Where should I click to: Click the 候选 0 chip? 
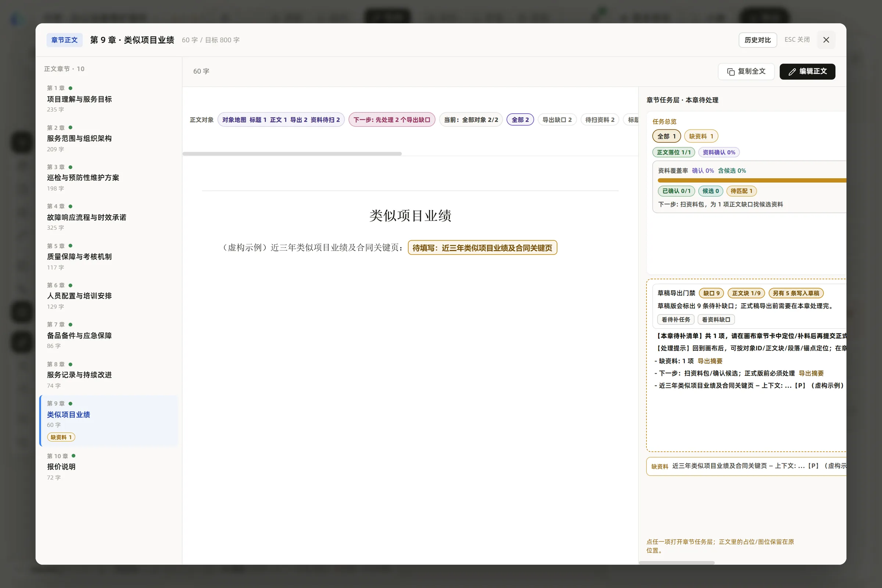(x=710, y=191)
